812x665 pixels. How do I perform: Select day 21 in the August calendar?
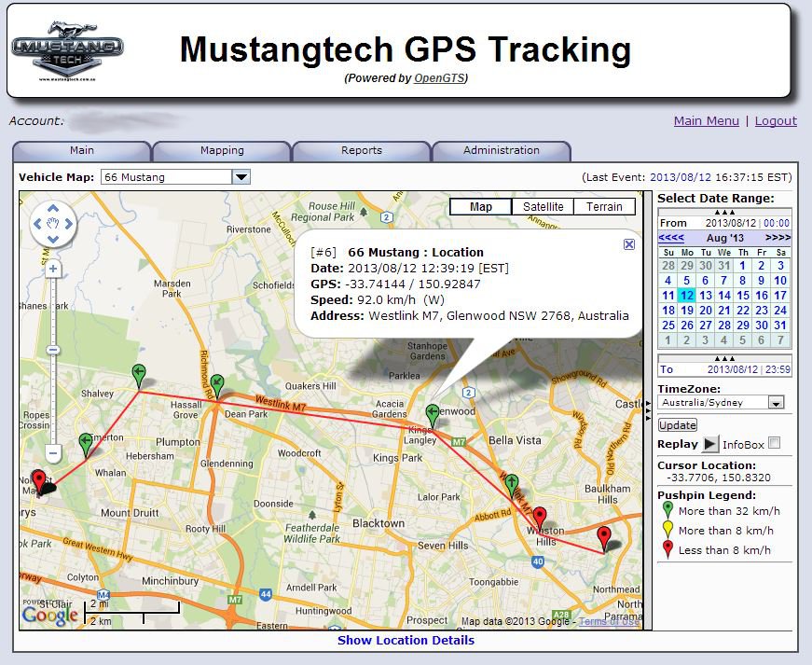tap(724, 311)
